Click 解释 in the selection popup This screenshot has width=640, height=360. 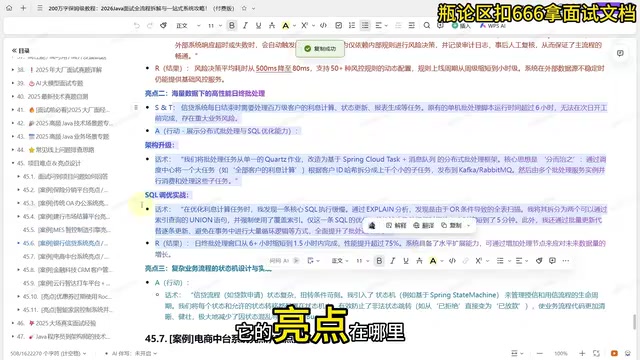396,225
